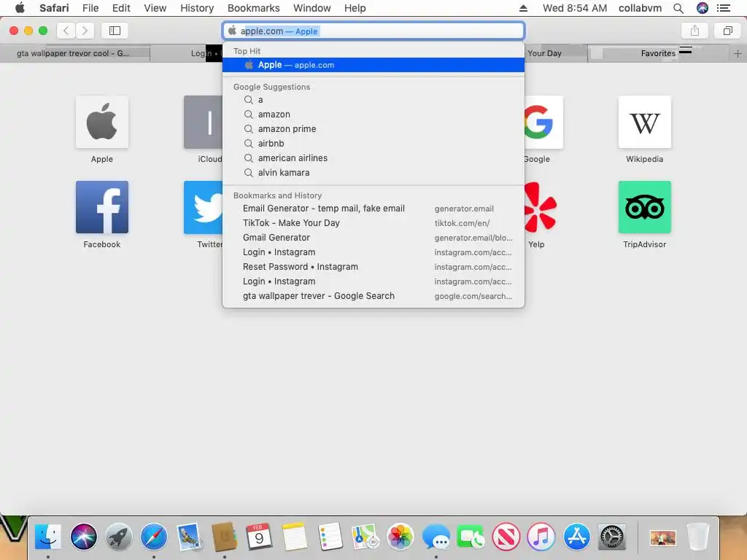This screenshot has height=560, width=747.
Task: Switch to gta wallpaper trevor cool tab
Action: tap(75, 53)
